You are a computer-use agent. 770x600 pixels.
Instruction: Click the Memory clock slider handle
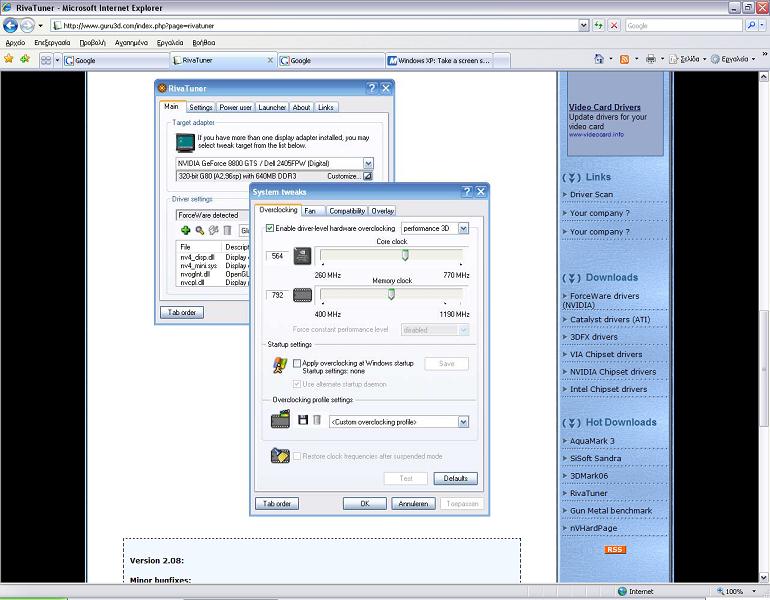(x=391, y=294)
